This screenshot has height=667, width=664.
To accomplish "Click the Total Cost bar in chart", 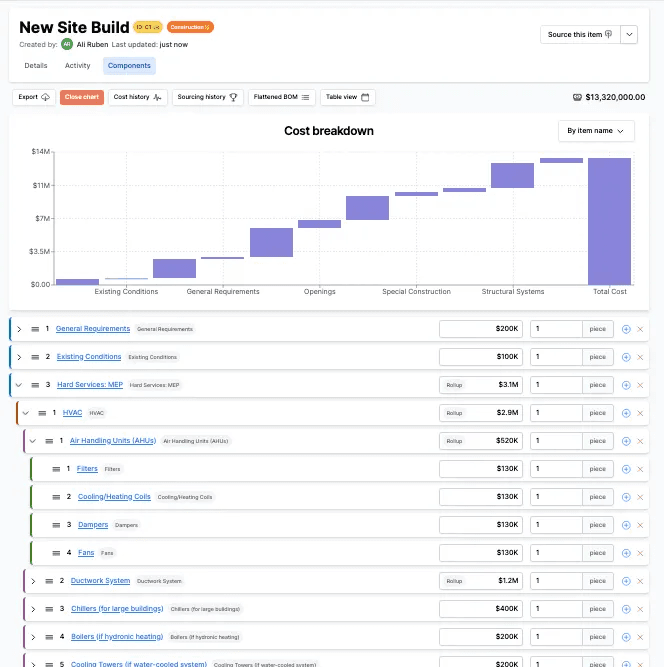I will point(609,221).
